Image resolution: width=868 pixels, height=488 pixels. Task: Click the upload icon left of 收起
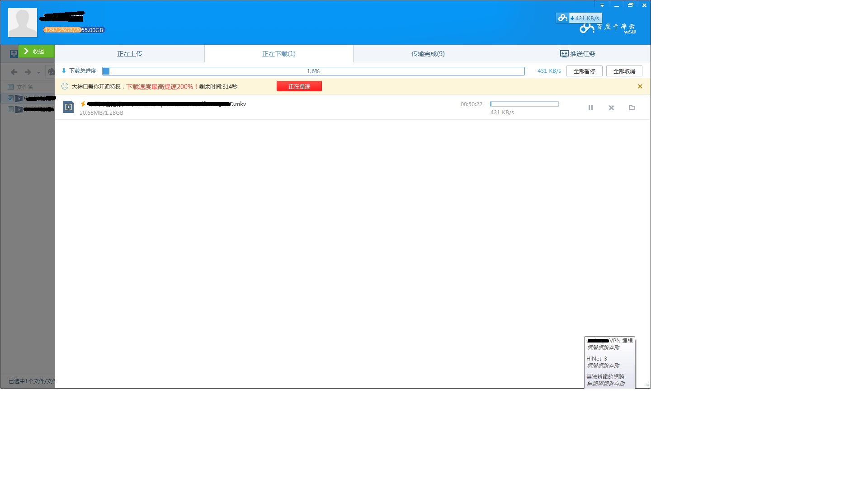[x=14, y=53]
